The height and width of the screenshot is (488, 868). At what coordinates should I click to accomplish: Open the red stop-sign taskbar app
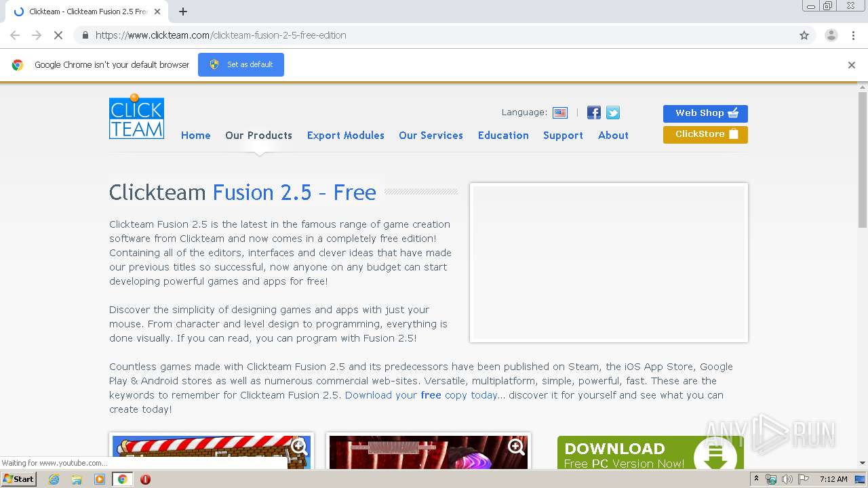pos(145,479)
